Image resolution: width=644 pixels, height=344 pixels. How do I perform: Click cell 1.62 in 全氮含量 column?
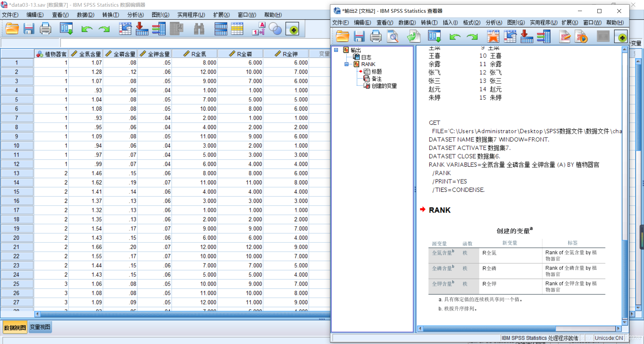[86, 182]
